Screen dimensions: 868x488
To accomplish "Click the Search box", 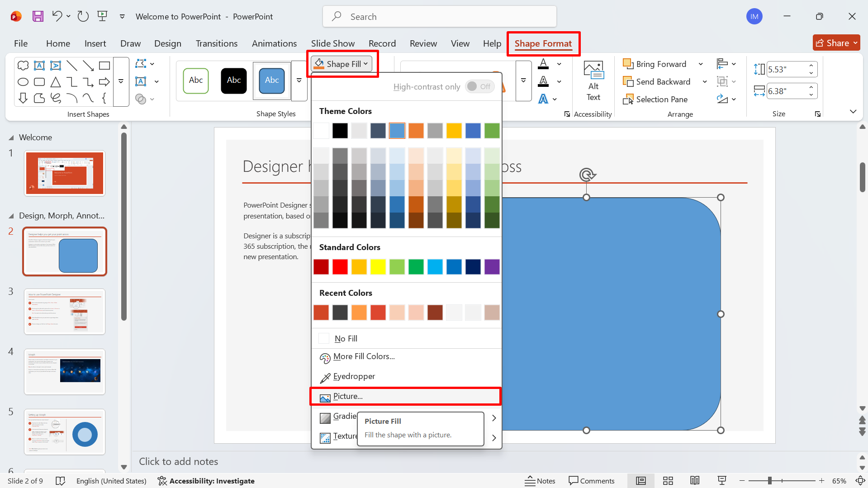I will pyautogui.click(x=440, y=17).
